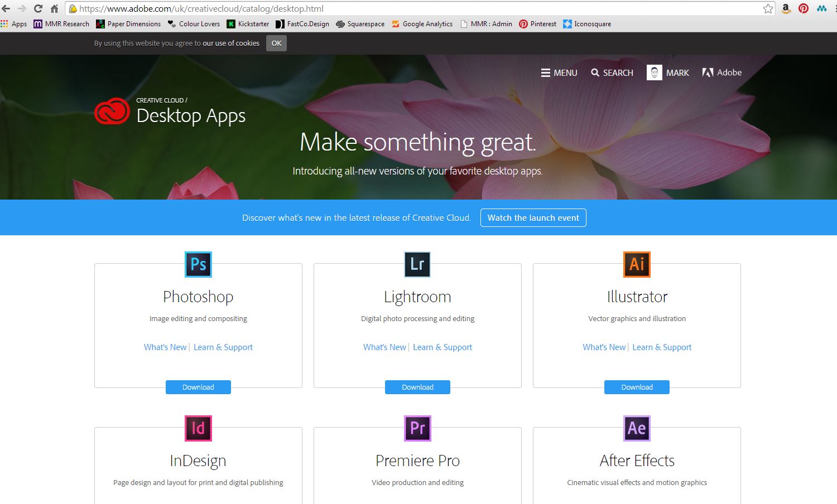837x504 pixels.
Task: Click the After Effects Ae app icon
Action: pos(637,428)
